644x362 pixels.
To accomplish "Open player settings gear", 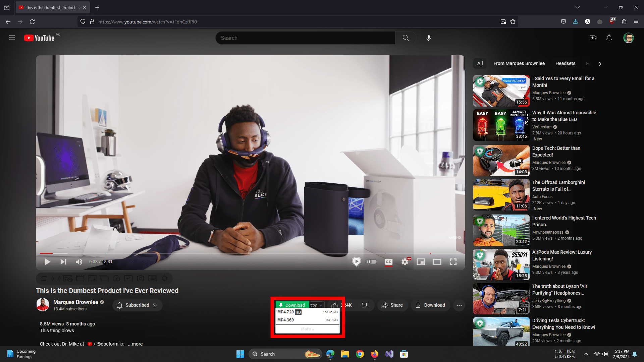I will click(x=405, y=262).
